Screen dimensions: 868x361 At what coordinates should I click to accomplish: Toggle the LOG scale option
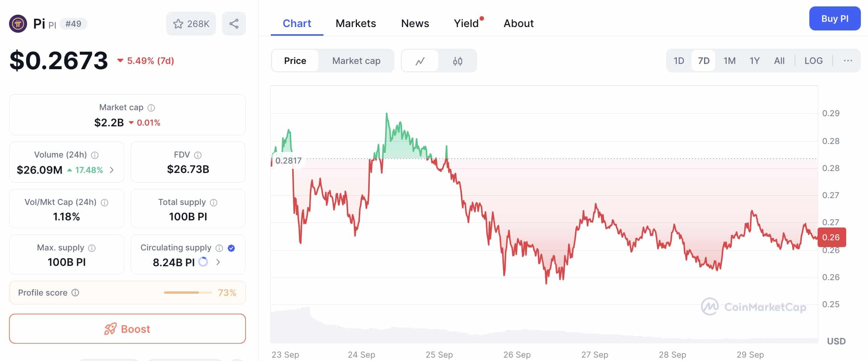pos(813,61)
